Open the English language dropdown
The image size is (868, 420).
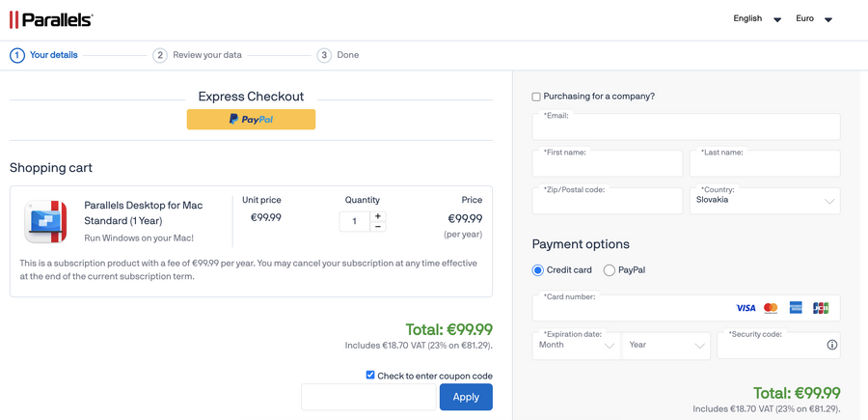click(756, 19)
